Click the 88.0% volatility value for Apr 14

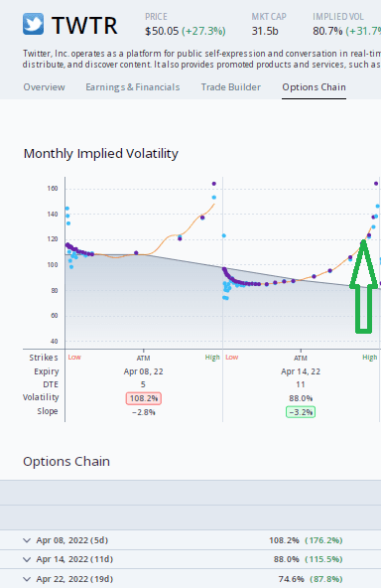pyautogui.click(x=301, y=398)
